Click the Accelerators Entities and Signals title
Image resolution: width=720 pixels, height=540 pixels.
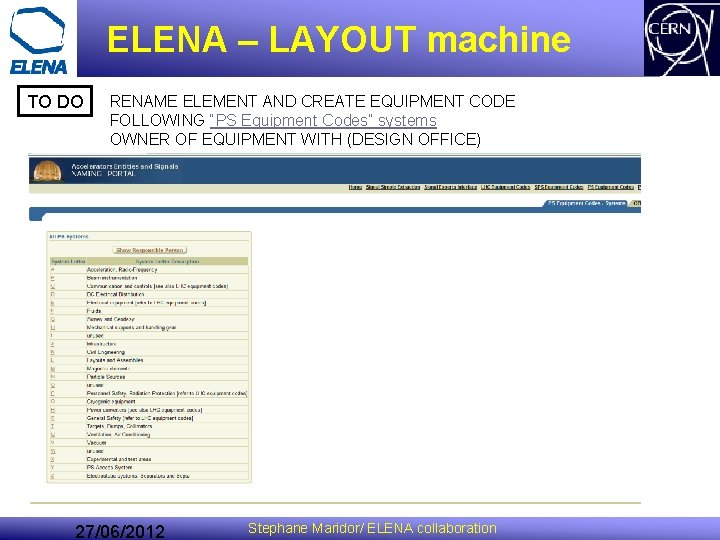tap(124, 167)
